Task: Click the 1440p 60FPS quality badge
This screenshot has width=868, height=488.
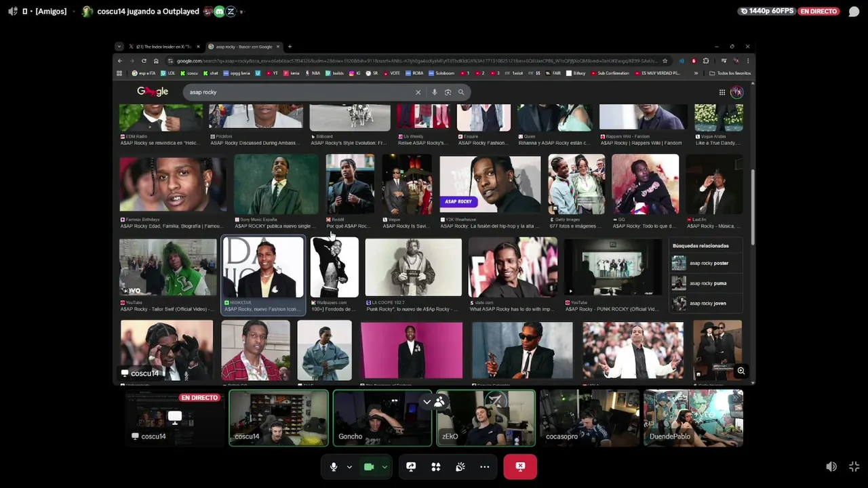Action: pos(768,12)
